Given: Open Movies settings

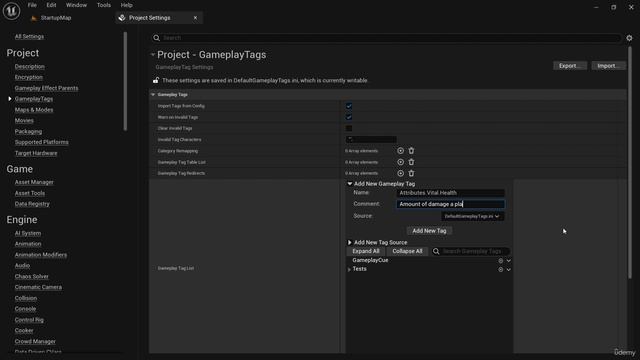Looking at the screenshot, I should [24, 120].
